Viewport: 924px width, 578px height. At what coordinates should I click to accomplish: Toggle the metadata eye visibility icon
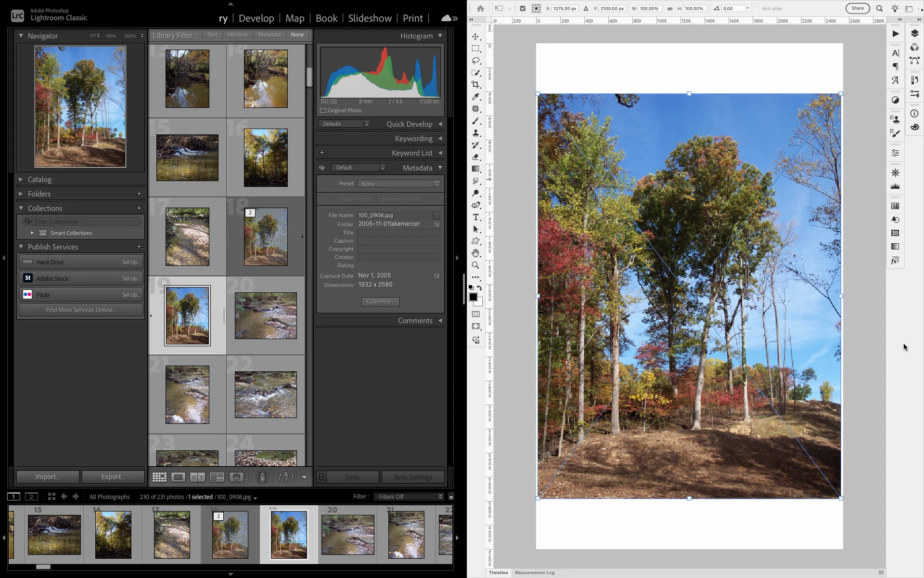[x=322, y=168]
